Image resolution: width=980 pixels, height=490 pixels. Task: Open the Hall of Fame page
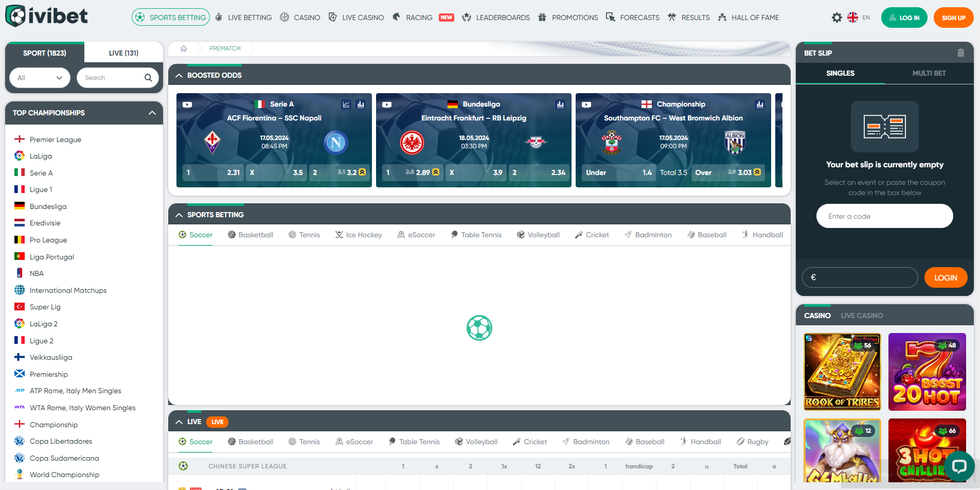click(749, 17)
